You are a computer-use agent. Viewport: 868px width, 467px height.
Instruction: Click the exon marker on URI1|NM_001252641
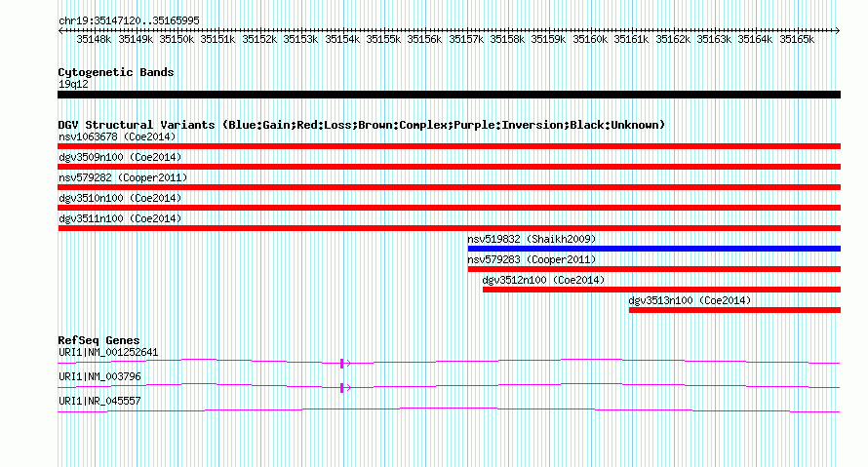(342, 364)
